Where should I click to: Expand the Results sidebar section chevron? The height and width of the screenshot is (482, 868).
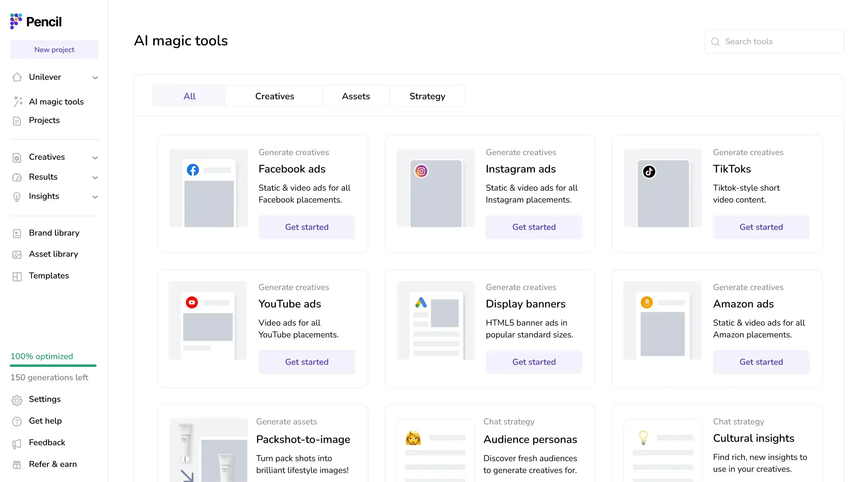point(95,178)
